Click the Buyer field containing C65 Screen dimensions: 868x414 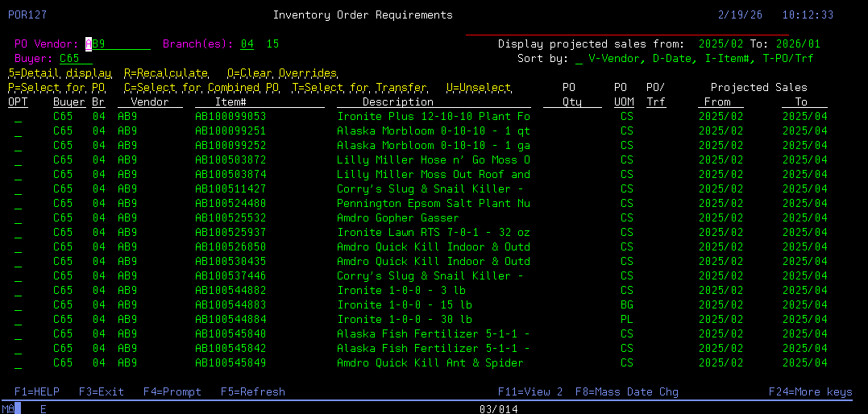(76, 59)
